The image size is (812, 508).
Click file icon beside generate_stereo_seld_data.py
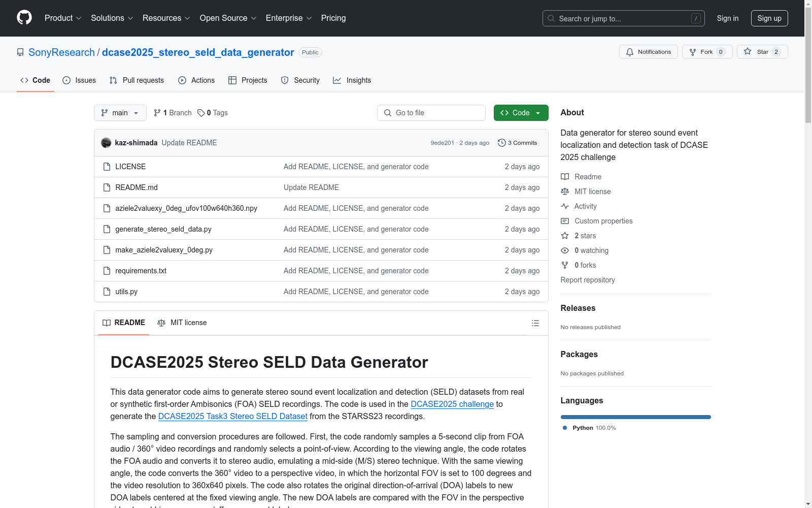click(x=107, y=229)
